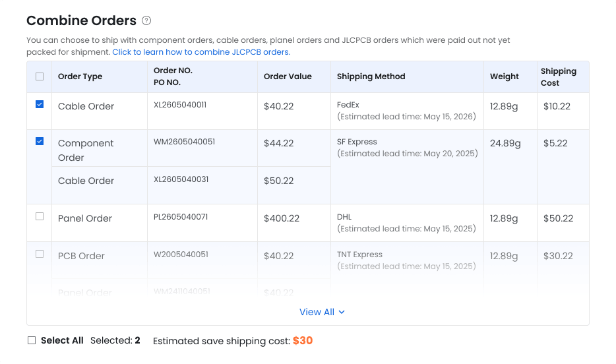This screenshot has width=616, height=364.
Task: Click the Order Type column header
Action: tap(80, 76)
